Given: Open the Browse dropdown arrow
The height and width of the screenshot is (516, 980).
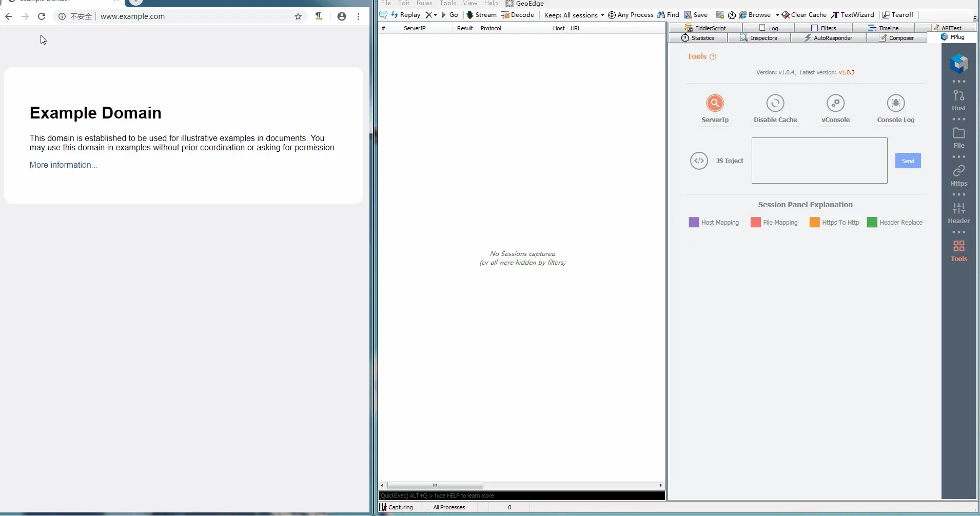Looking at the screenshot, I should click(x=778, y=15).
